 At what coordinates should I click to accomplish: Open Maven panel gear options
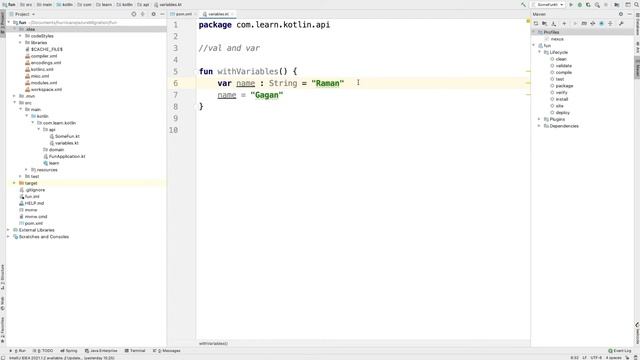coord(621,14)
